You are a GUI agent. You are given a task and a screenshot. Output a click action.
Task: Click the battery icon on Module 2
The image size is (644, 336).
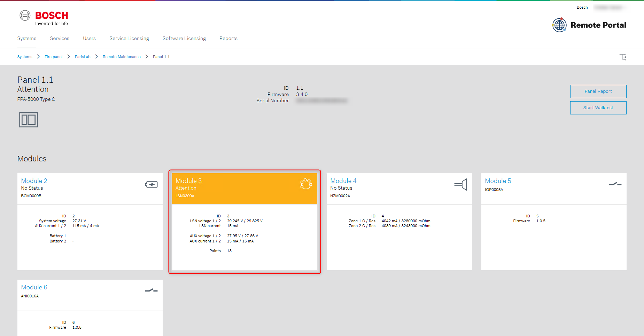(x=151, y=184)
